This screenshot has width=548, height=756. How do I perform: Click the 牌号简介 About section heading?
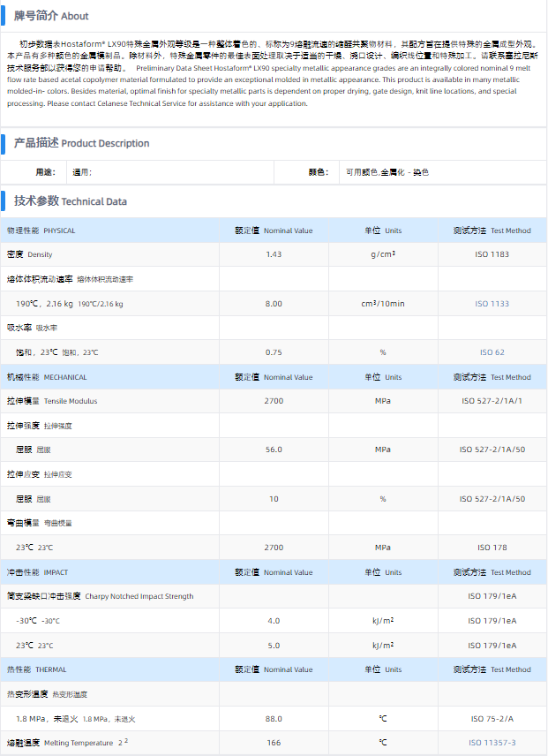click(51, 16)
